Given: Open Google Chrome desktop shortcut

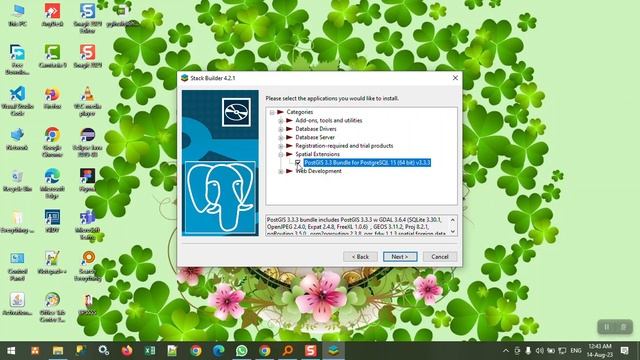Looking at the screenshot, I should click(x=52, y=142).
